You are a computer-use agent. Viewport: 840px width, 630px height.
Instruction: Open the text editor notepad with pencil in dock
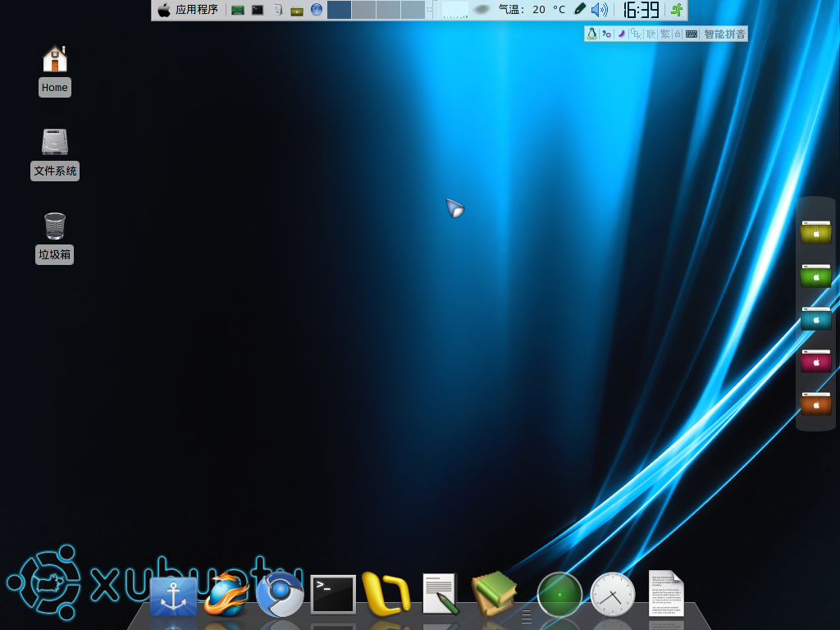[441, 594]
